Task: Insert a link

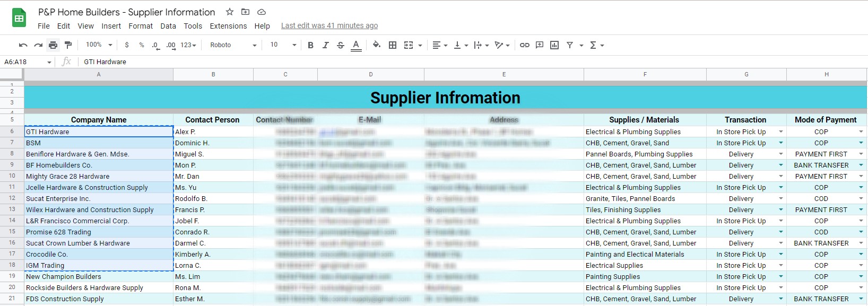Action: pyautogui.click(x=525, y=45)
